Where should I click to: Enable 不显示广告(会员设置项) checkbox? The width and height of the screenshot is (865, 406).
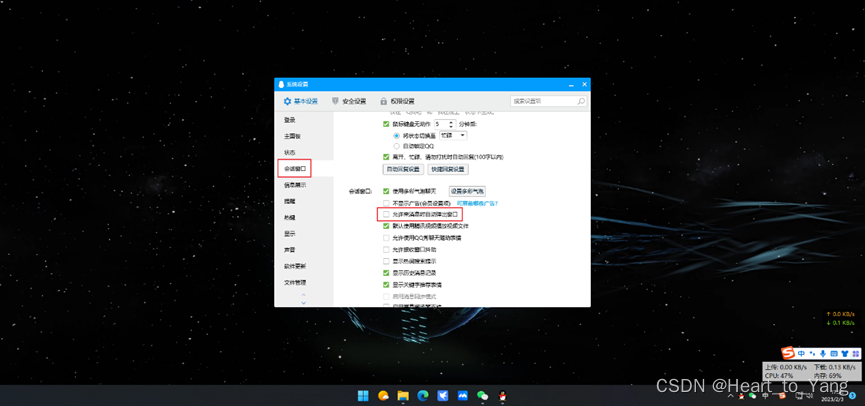(x=386, y=203)
